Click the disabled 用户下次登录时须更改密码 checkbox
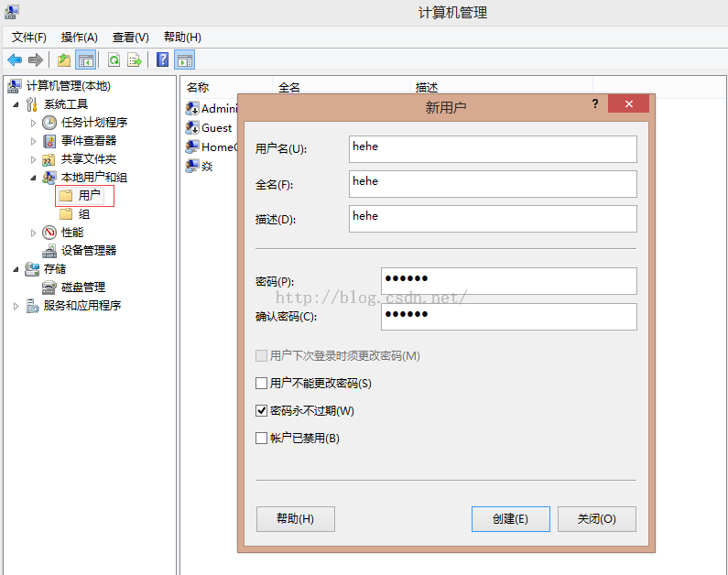Screen dimensions: 728x575 point(261,356)
